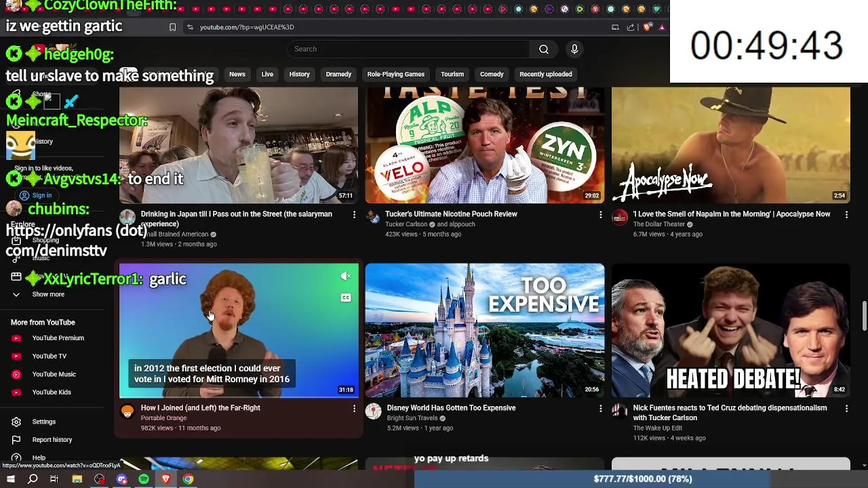868x488 pixels.
Task: Open Chrome from the taskbar
Action: [x=188, y=479]
